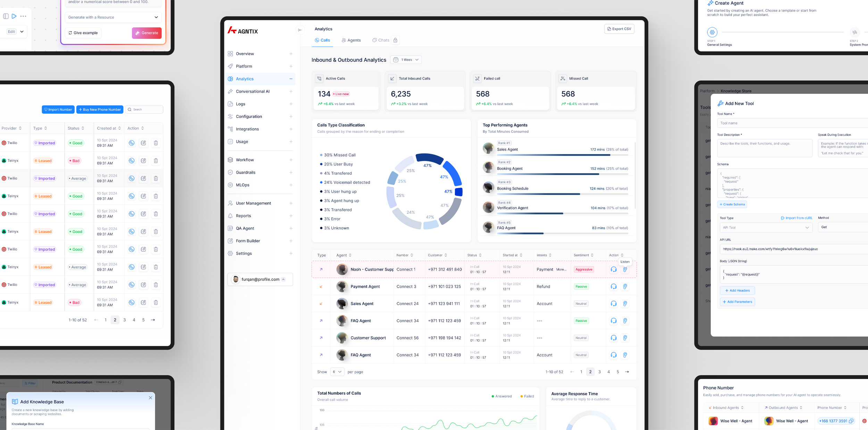Click the call icon in first Twilio row
The image size is (868, 430).
(132, 143)
